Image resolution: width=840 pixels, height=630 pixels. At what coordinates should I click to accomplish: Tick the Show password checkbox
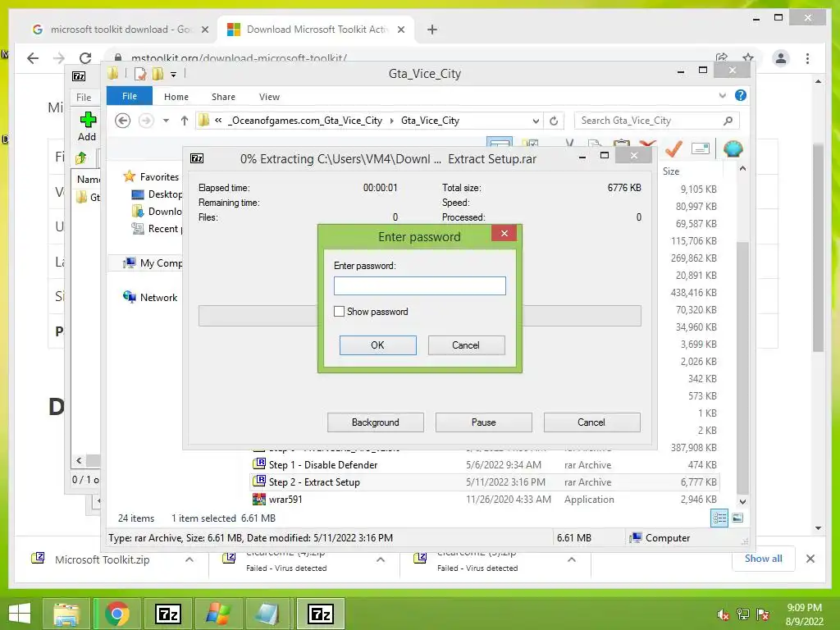[x=339, y=311]
